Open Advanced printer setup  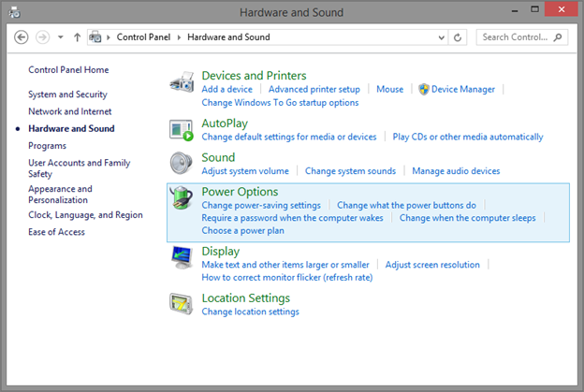pos(314,89)
